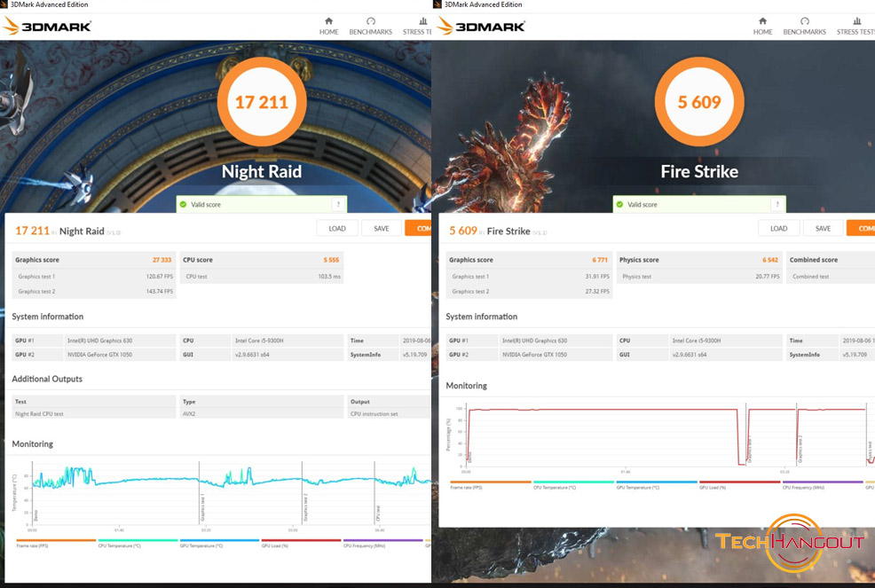The image size is (875, 588).
Task: Click the 3DMark logo in the Night Raid window
Action: 47,27
